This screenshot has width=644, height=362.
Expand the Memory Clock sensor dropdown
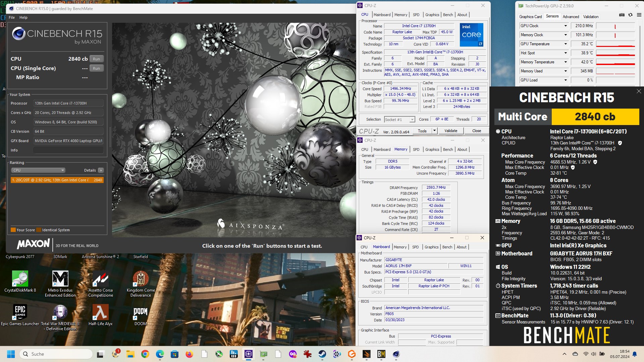(x=566, y=35)
